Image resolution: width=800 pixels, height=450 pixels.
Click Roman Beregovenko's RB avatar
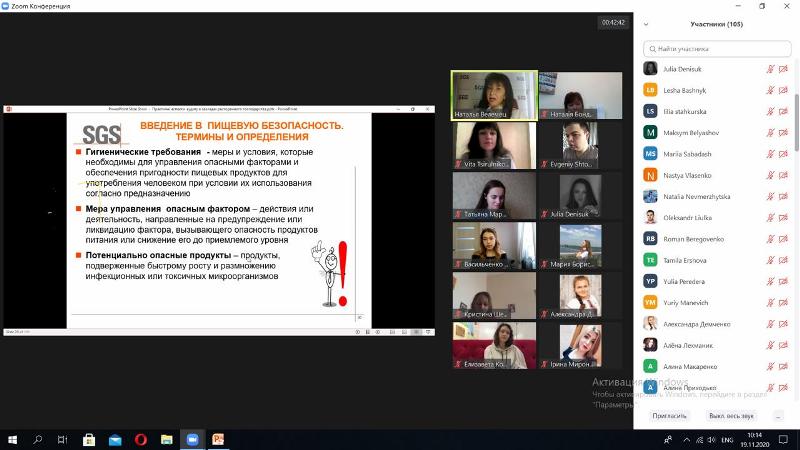click(650, 239)
